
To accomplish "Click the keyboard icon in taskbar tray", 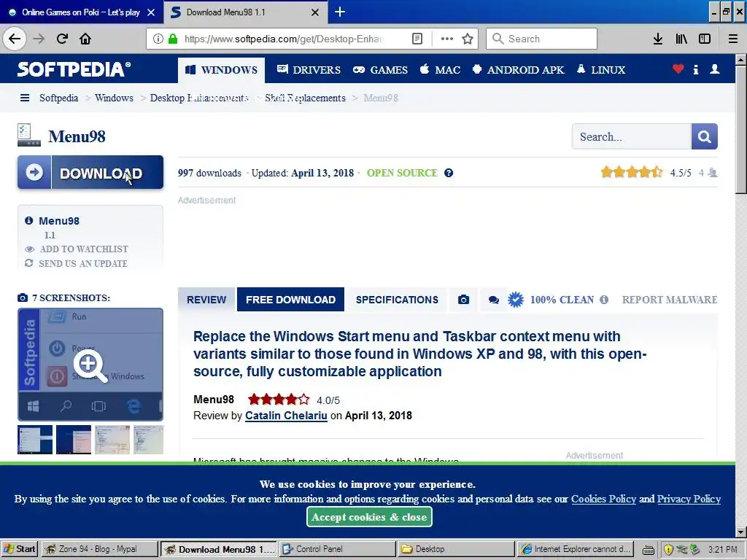I will coord(649,550).
